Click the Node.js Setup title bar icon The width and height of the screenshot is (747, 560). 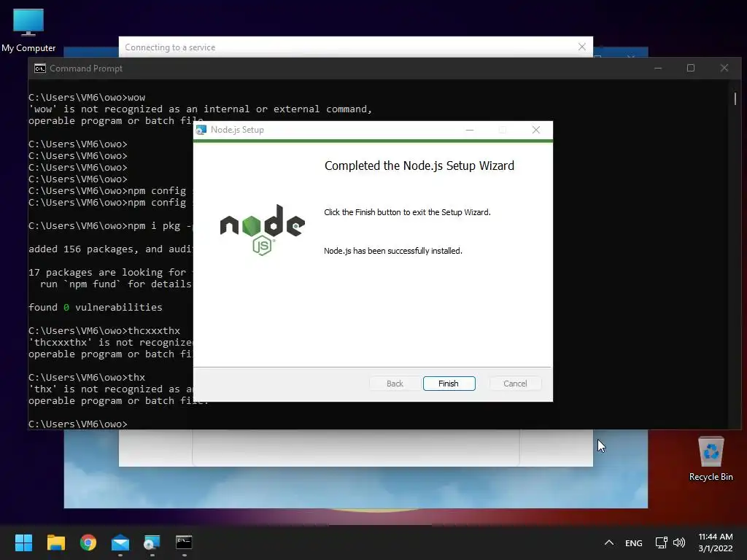pos(201,130)
